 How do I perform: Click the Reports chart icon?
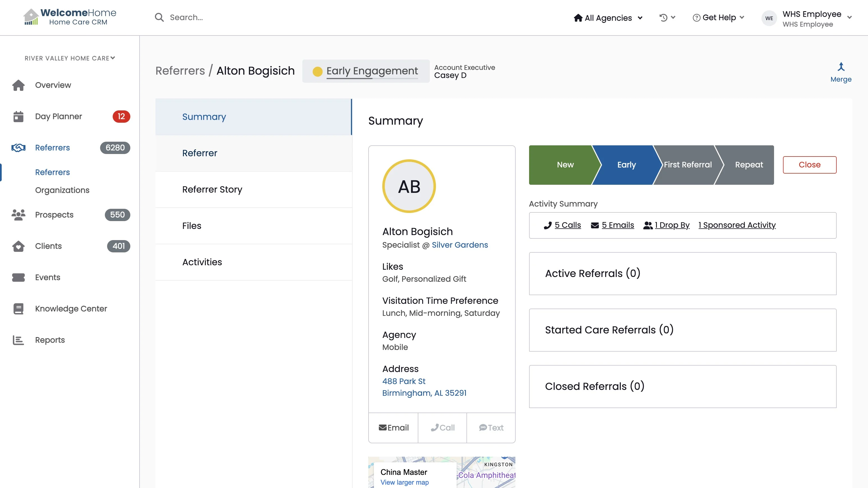18,340
